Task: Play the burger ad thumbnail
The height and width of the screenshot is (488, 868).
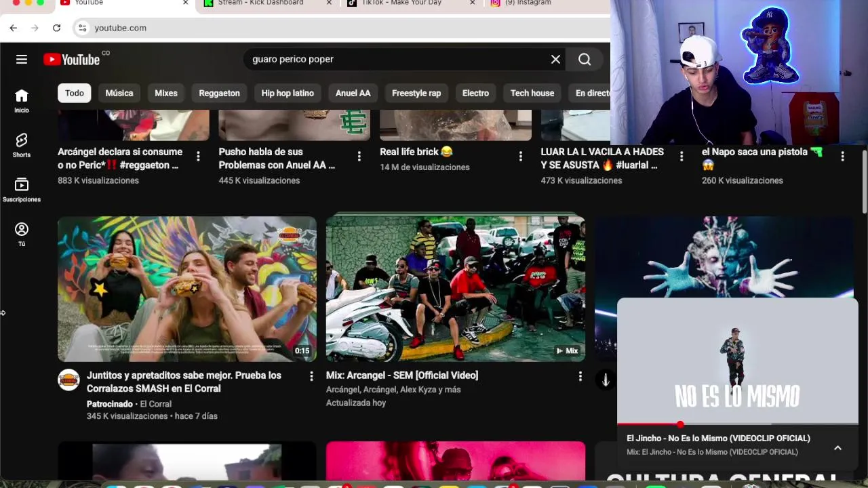Action: [187, 289]
